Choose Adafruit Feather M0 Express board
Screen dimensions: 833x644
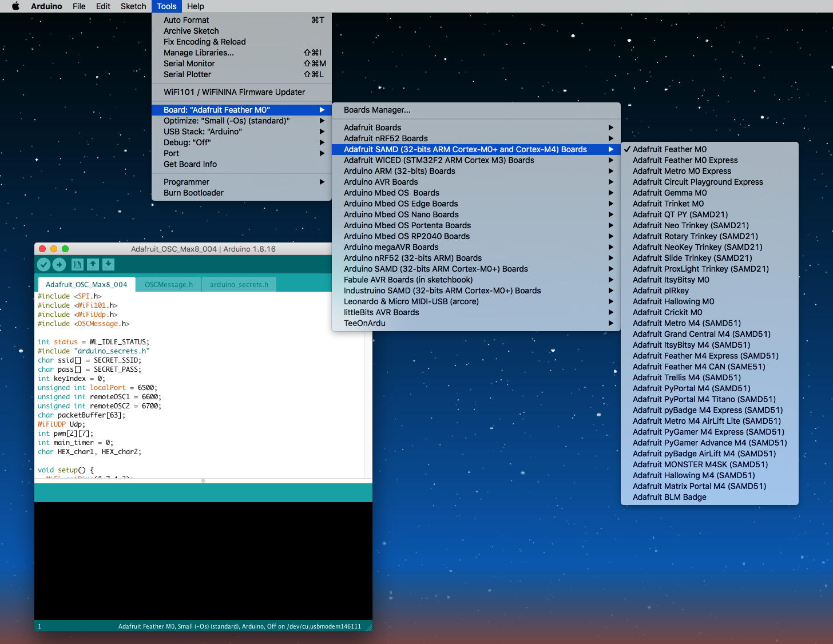pyautogui.click(x=685, y=160)
